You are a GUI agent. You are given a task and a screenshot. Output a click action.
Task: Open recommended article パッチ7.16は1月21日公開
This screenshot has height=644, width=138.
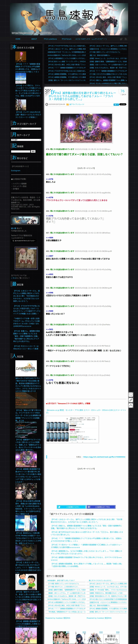(x=28, y=115)
